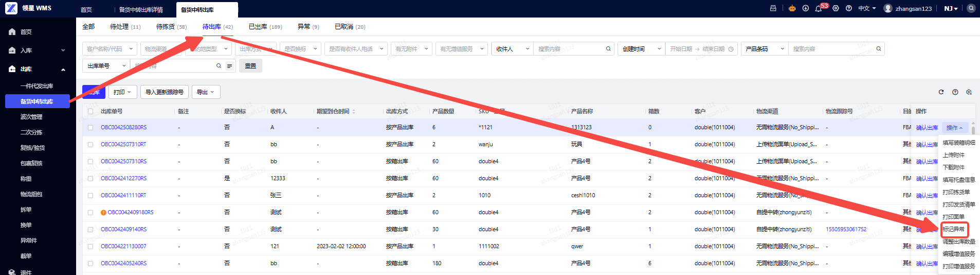The image size is (980, 275).
Task: Open the column settings icon above table
Action: click(969, 92)
